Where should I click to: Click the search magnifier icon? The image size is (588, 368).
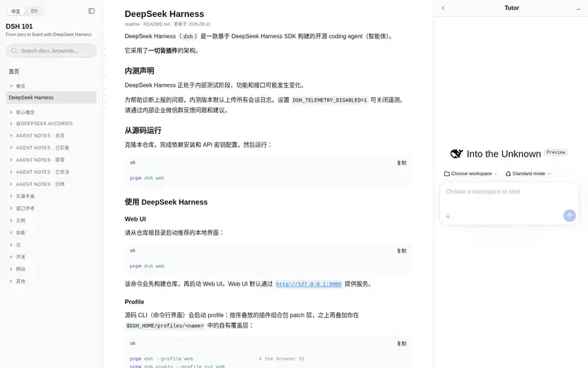pyautogui.click(x=14, y=51)
